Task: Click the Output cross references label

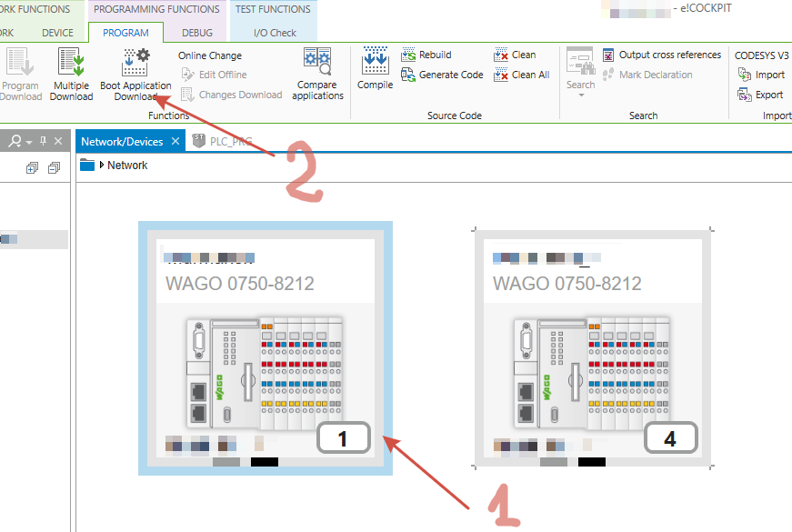Action: point(670,55)
